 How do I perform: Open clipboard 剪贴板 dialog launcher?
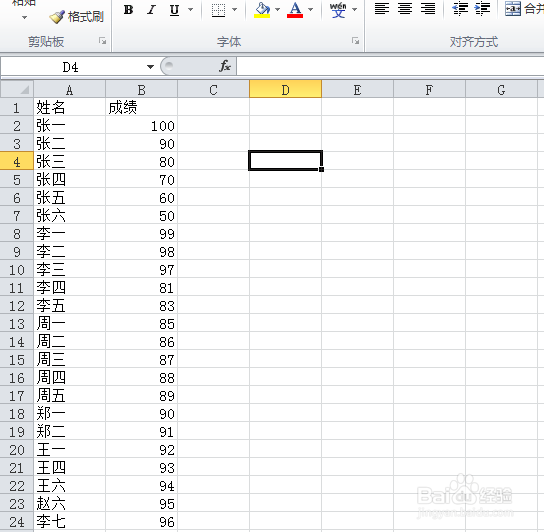tap(102, 41)
